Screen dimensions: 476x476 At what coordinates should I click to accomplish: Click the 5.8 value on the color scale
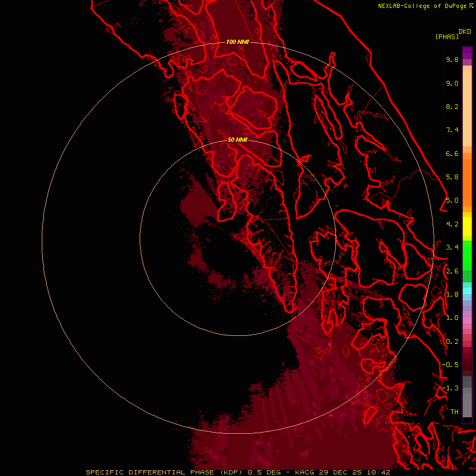(452, 177)
